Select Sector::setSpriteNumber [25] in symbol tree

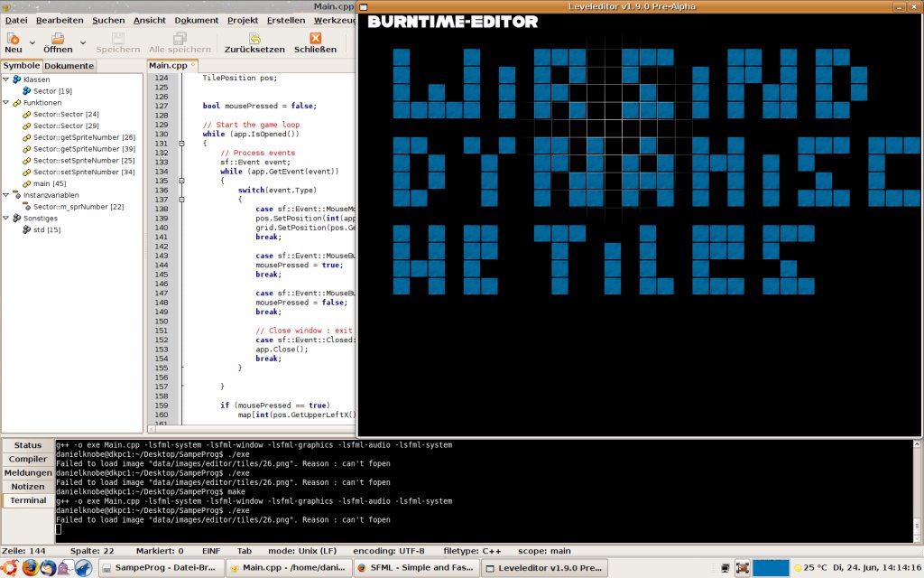[84, 161]
